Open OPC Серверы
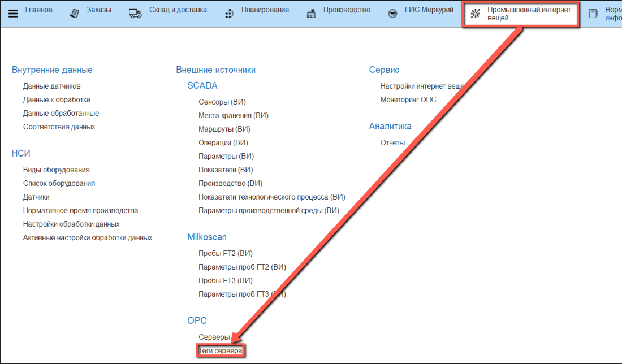 coord(214,337)
